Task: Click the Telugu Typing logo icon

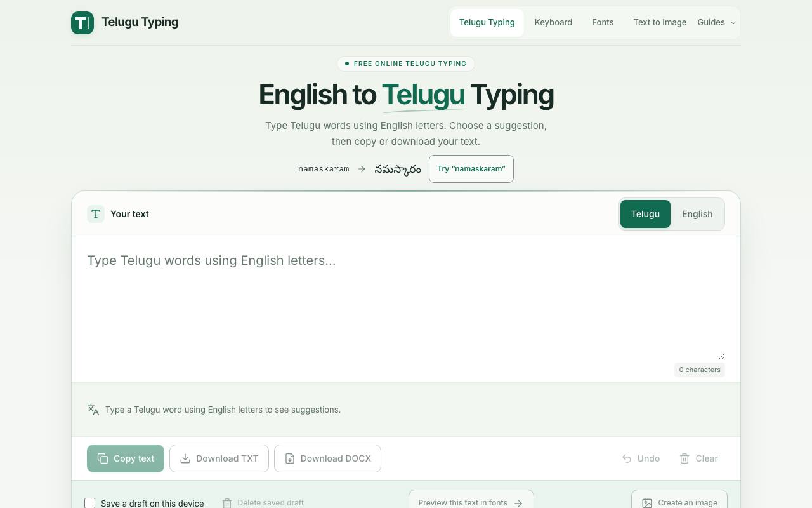Action: click(x=82, y=23)
